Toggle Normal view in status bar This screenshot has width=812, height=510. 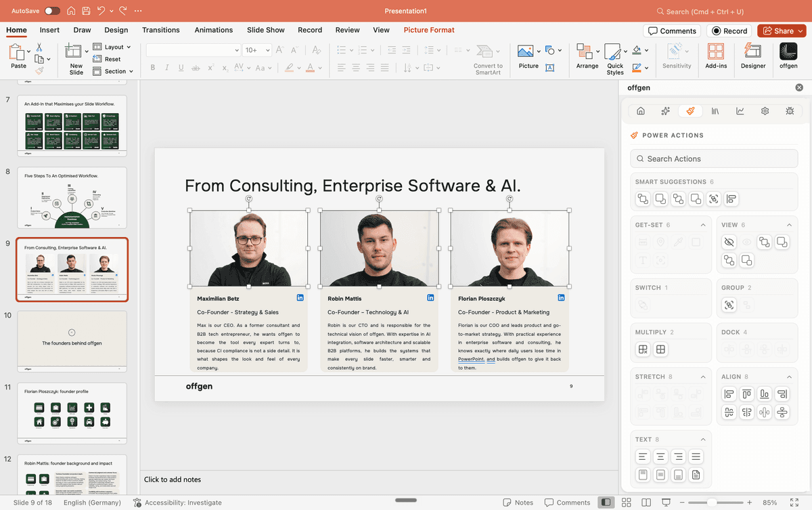(x=606, y=503)
